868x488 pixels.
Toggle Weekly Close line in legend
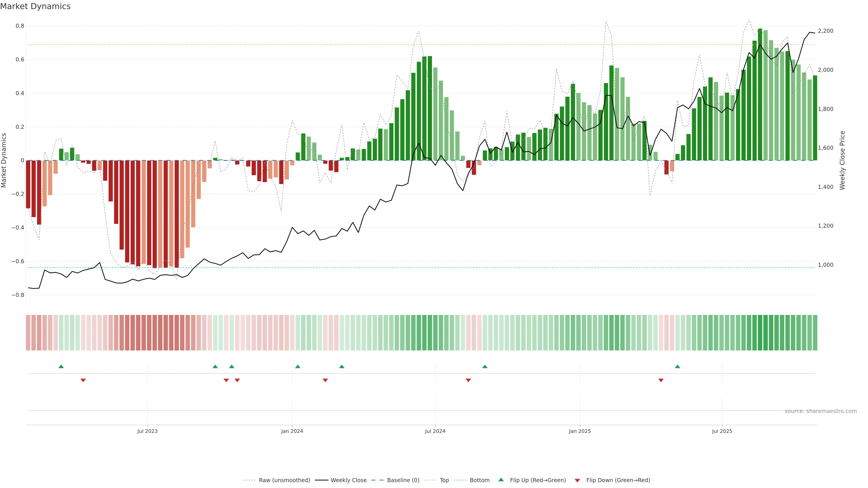pos(348,480)
